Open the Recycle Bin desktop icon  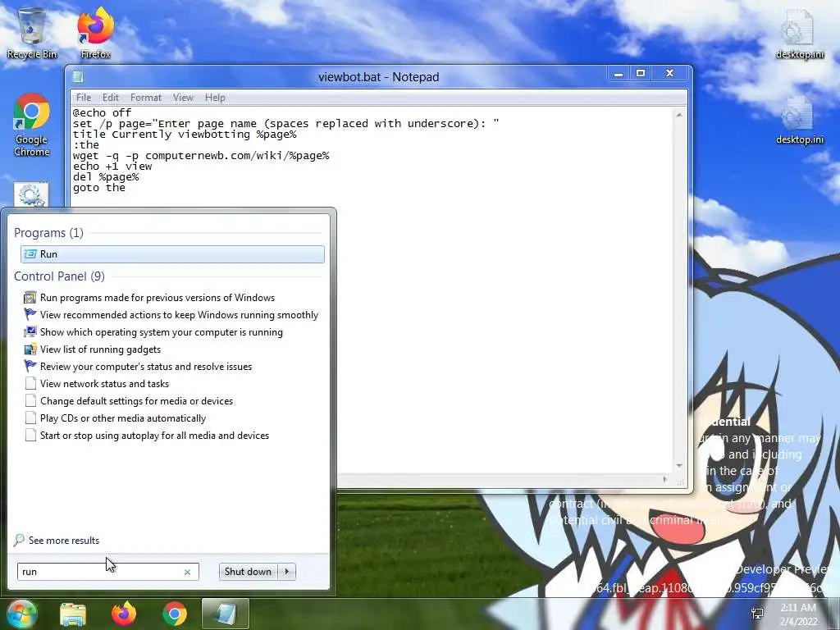pos(32,33)
